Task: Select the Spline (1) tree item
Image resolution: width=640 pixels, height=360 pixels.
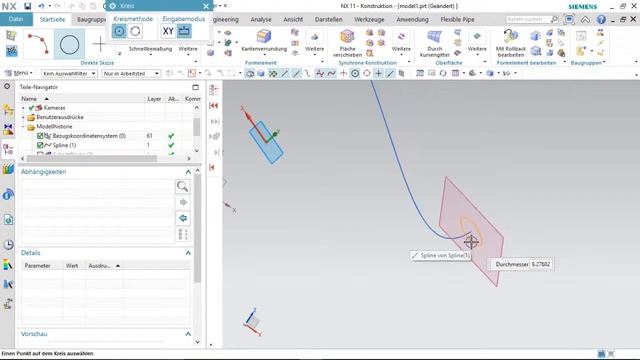Action: click(64, 145)
